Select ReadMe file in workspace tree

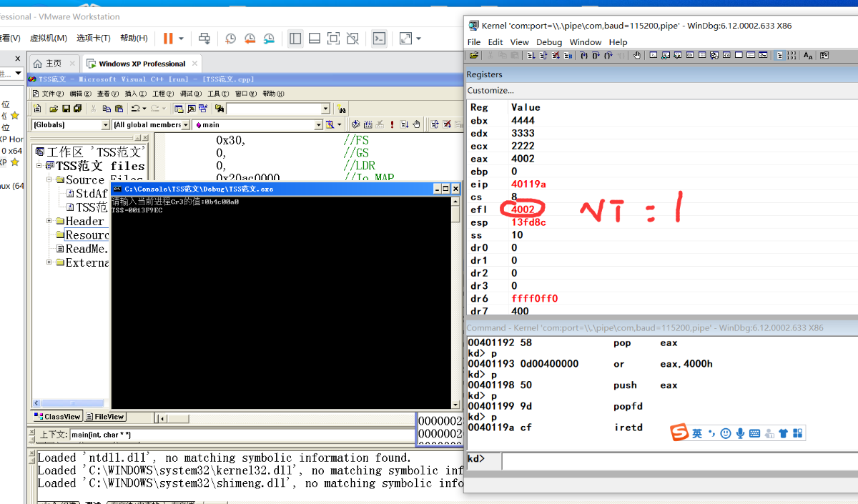82,249
